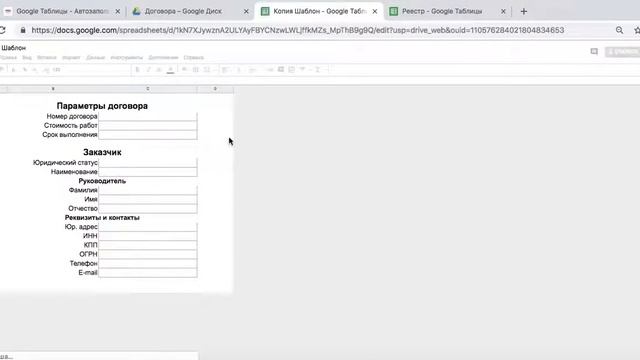The width and height of the screenshot is (640, 360).
Task: Click the ОГРН input cell
Action: click(148, 254)
